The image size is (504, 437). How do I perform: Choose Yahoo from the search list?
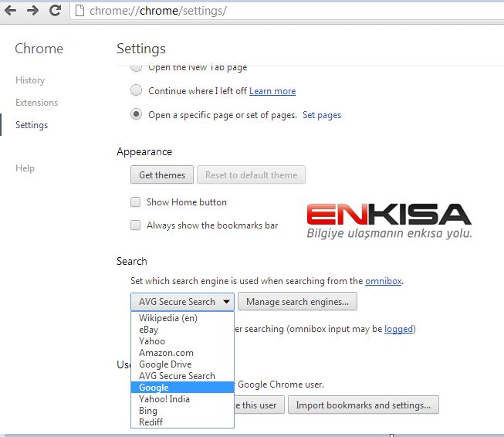pyautogui.click(x=182, y=341)
